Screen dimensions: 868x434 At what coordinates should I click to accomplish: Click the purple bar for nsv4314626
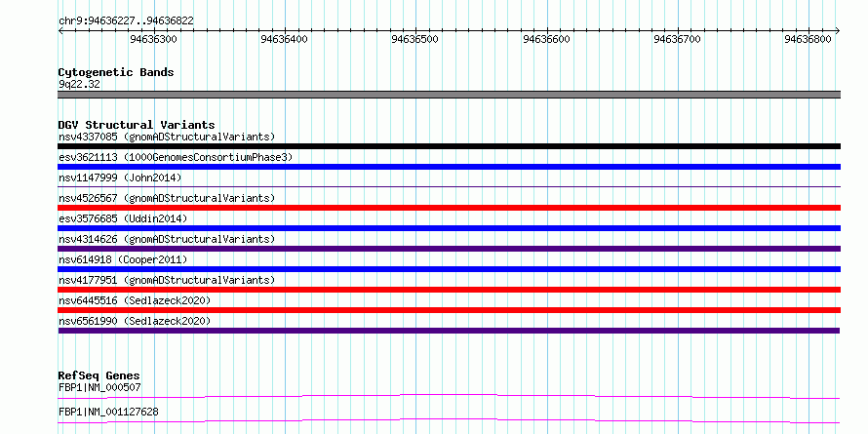[449, 249]
